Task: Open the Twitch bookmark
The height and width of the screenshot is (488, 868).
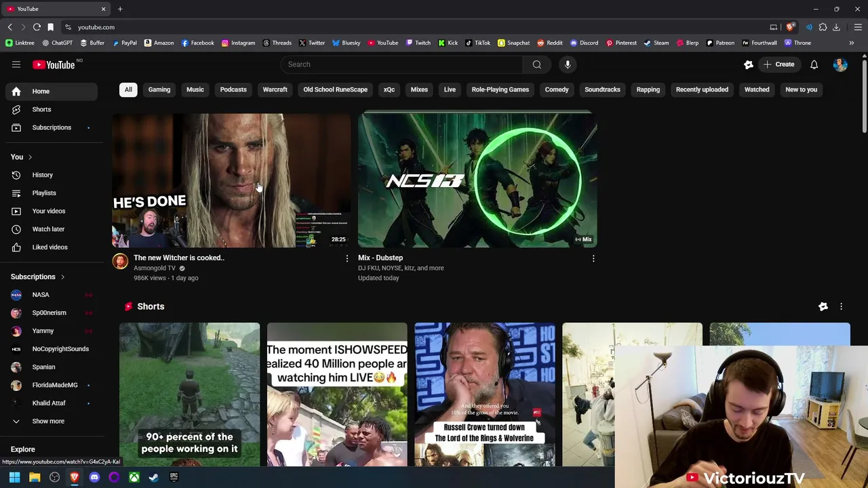Action: point(418,43)
